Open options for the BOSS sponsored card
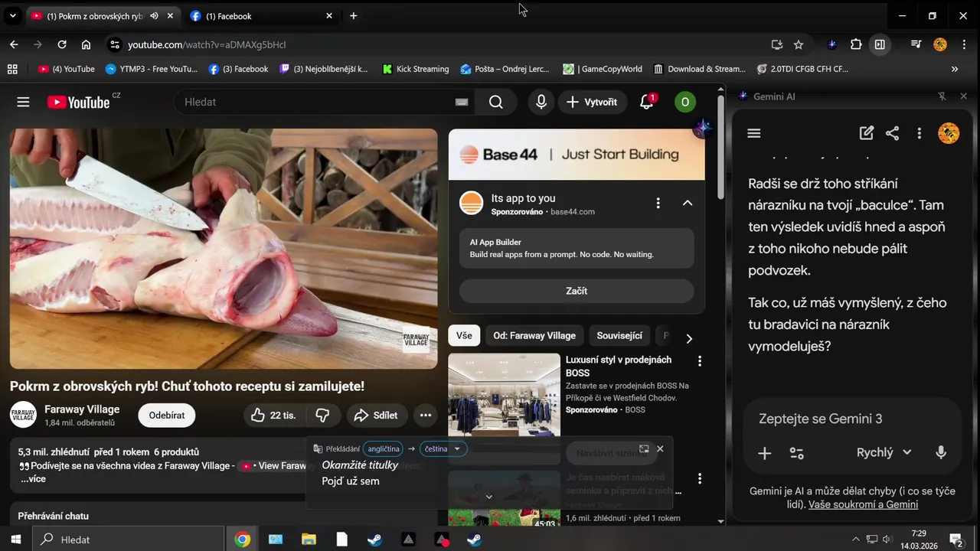Viewport: 980px width, 551px height. tap(699, 360)
